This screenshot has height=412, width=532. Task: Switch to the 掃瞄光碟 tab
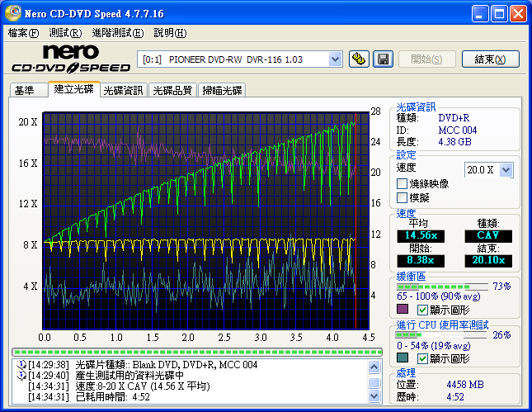pyautogui.click(x=222, y=90)
